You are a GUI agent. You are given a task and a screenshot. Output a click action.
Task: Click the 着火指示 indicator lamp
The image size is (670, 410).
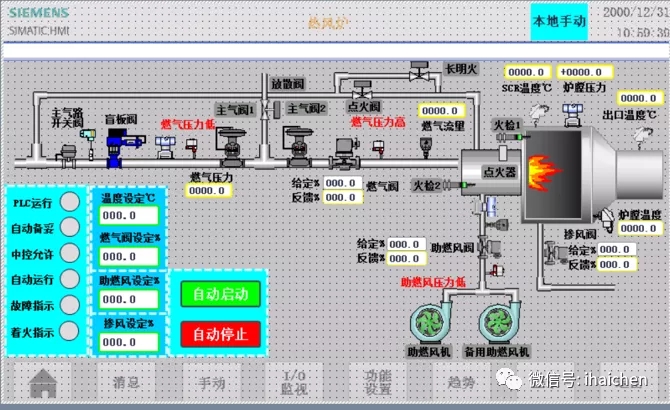(x=69, y=331)
